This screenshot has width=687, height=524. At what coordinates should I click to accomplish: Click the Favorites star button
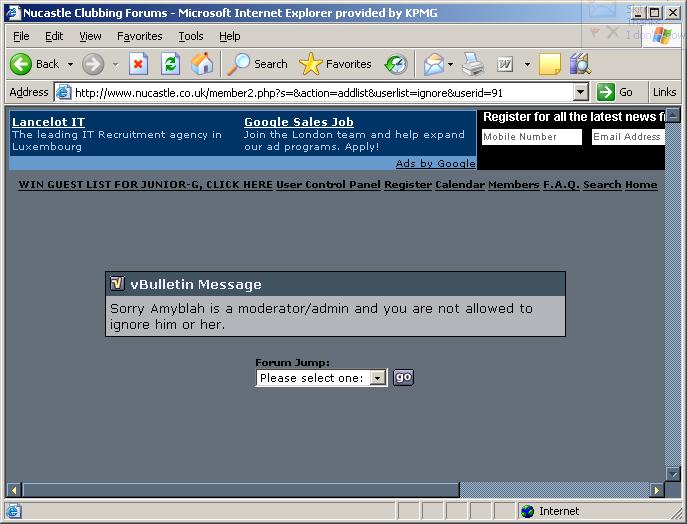[x=337, y=64]
